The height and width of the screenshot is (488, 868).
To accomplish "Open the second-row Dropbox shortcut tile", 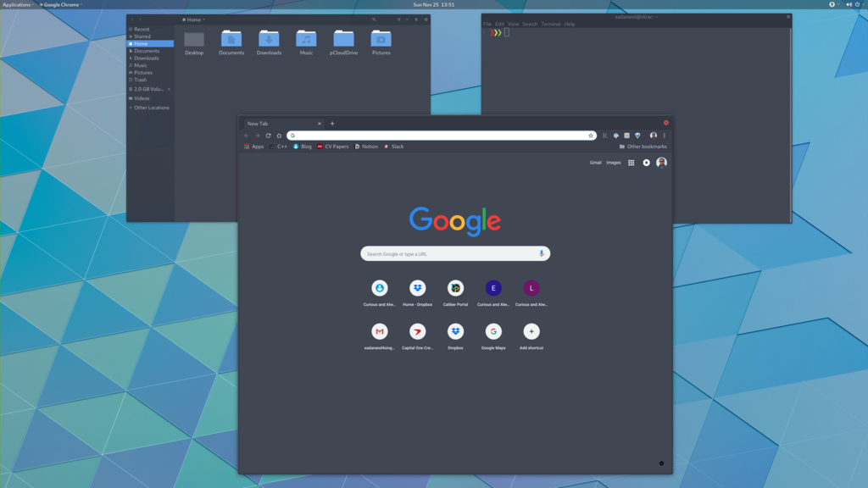I will tap(455, 336).
